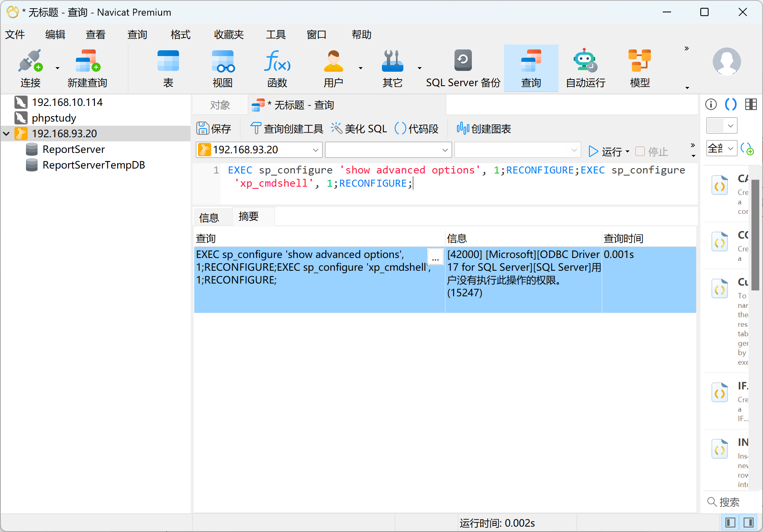Image resolution: width=763 pixels, height=532 pixels.
Task: Toggle the right pane visibility in status bar
Action: 749,523
